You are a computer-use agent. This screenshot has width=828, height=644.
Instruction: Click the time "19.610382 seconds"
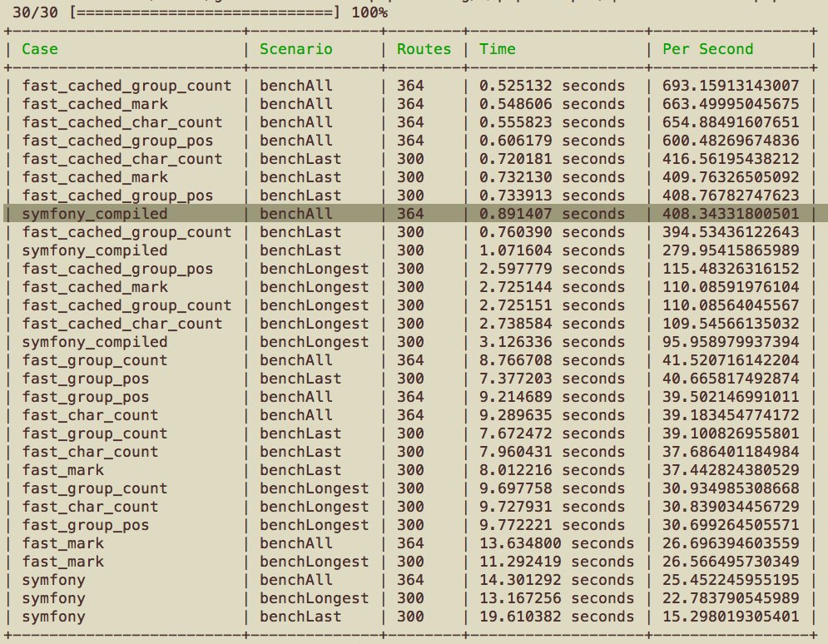tap(557, 617)
